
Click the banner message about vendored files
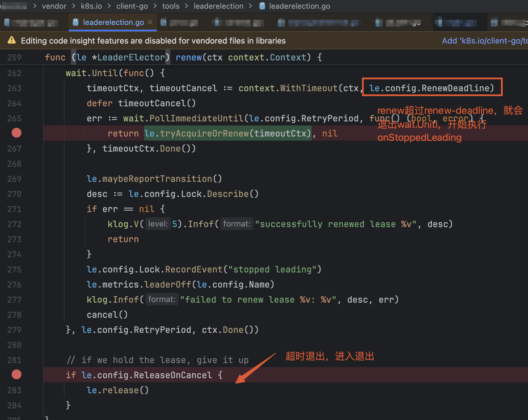point(153,41)
